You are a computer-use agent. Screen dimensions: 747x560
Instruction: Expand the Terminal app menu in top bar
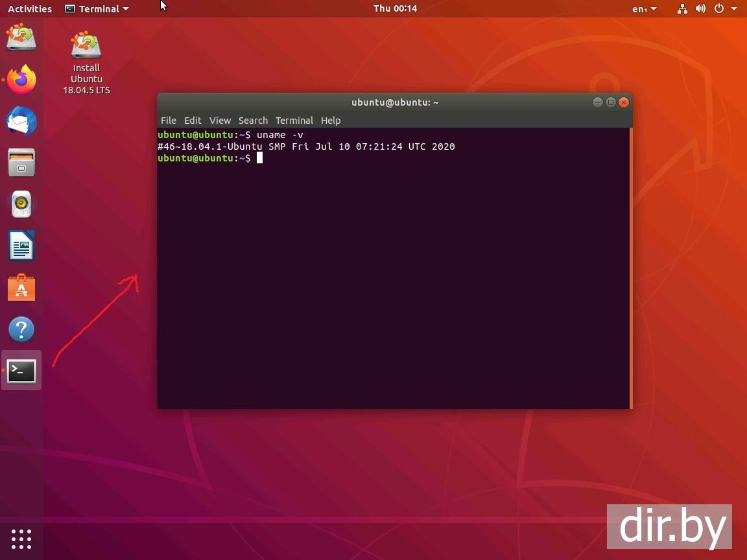[97, 9]
